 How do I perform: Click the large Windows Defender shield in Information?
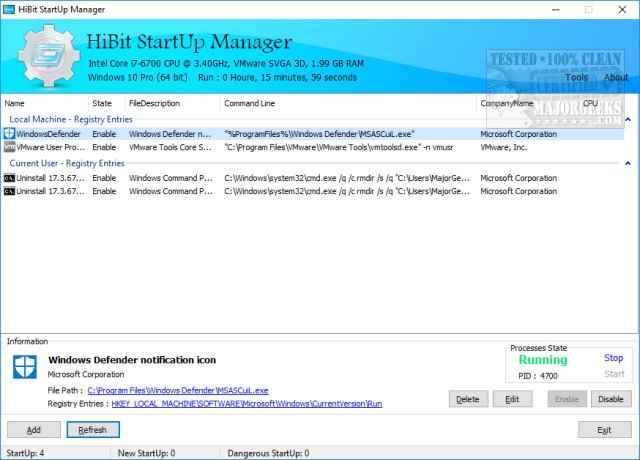24,367
